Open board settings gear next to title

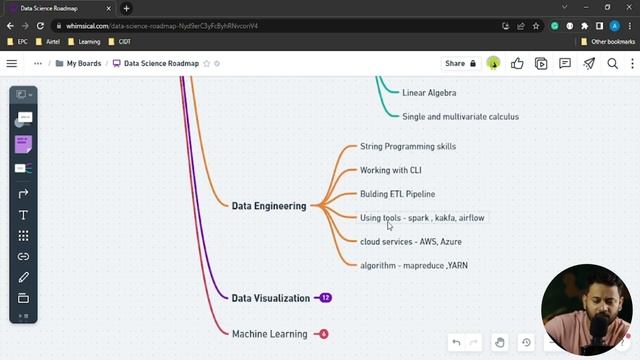(x=217, y=64)
